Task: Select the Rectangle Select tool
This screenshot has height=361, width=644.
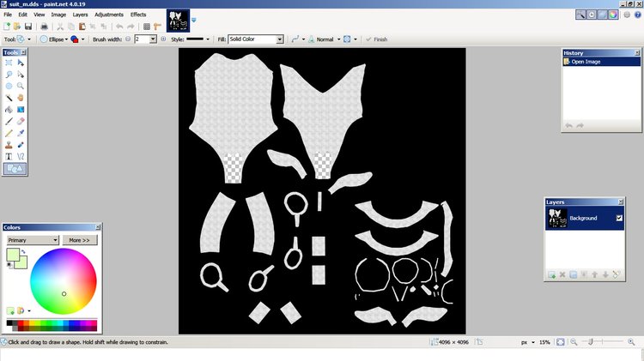Action: click(x=9, y=63)
